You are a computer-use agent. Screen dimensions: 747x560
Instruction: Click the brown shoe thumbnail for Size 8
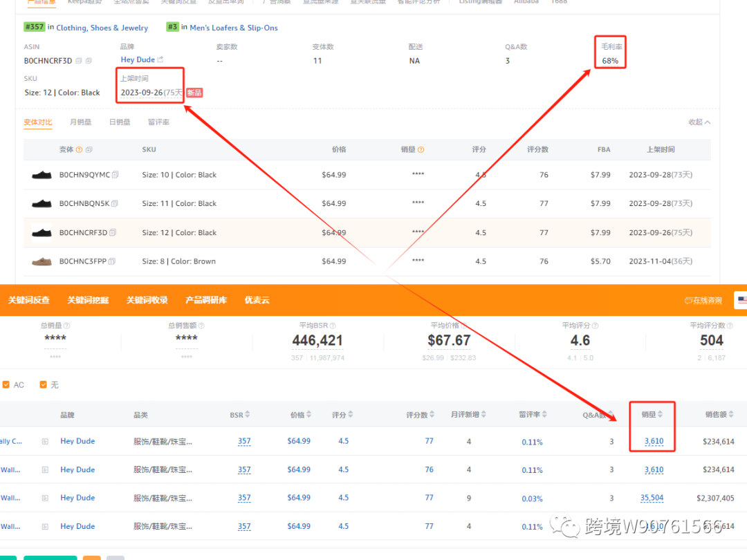pyautogui.click(x=41, y=261)
